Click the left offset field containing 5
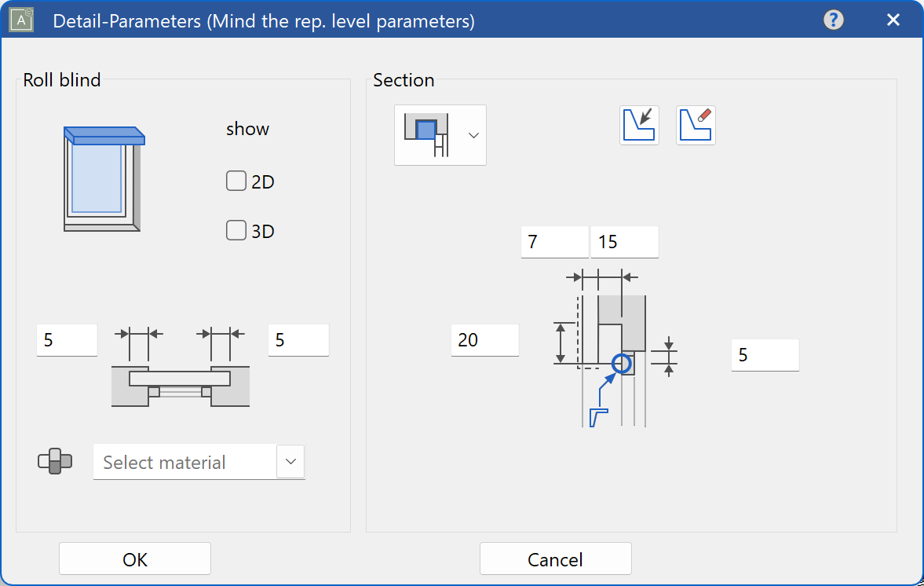 [x=67, y=340]
